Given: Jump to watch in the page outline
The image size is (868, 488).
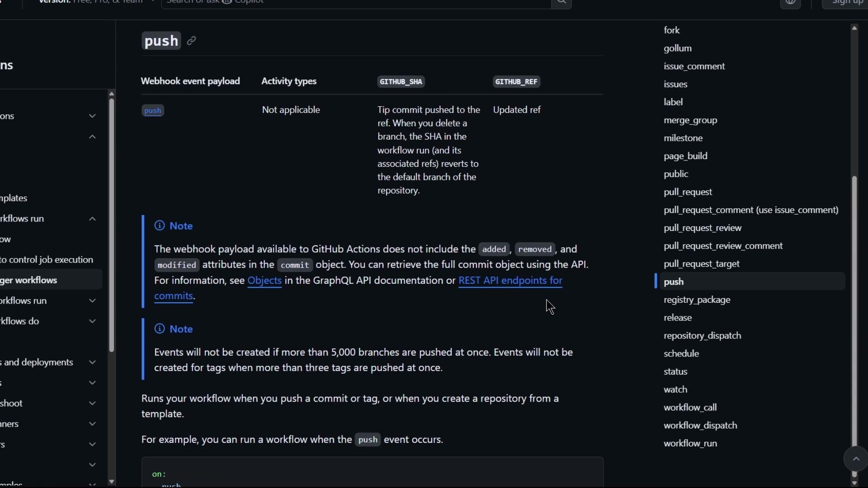Looking at the screenshot, I should tap(675, 389).
